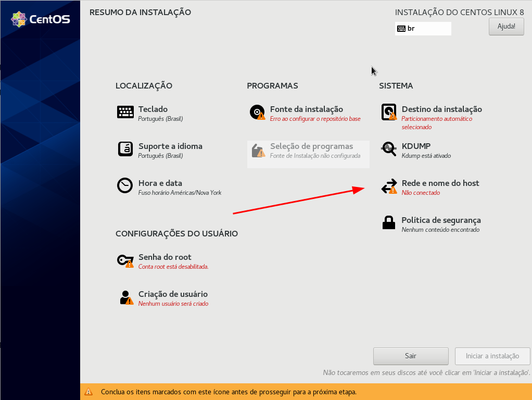Click 'Conta root está desabilitada.' text
This screenshot has height=400, width=532.
[x=173, y=267]
